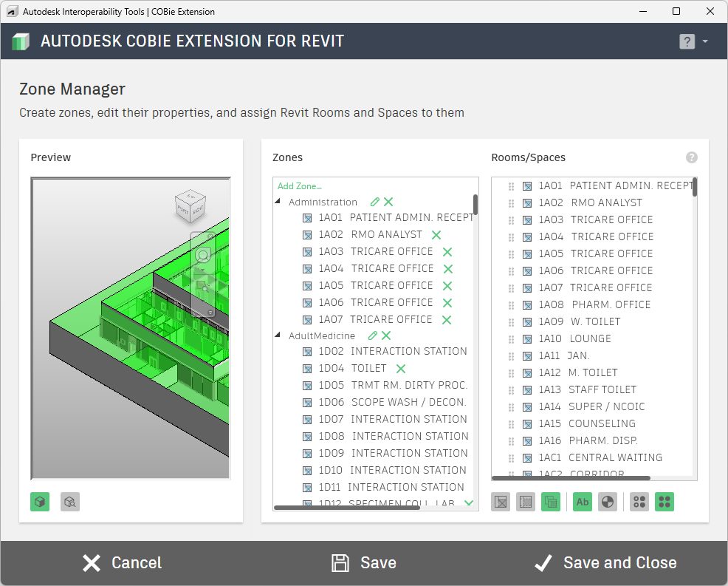
Task: Toggle the cube-with-magnifier preview button
Action: pyautogui.click(x=70, y=502)
